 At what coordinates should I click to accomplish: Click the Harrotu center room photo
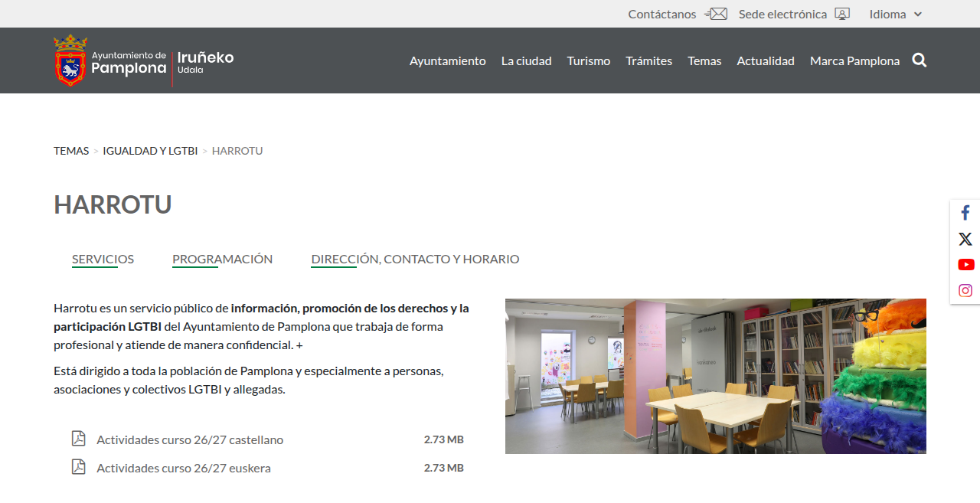(x=716, y=376)
